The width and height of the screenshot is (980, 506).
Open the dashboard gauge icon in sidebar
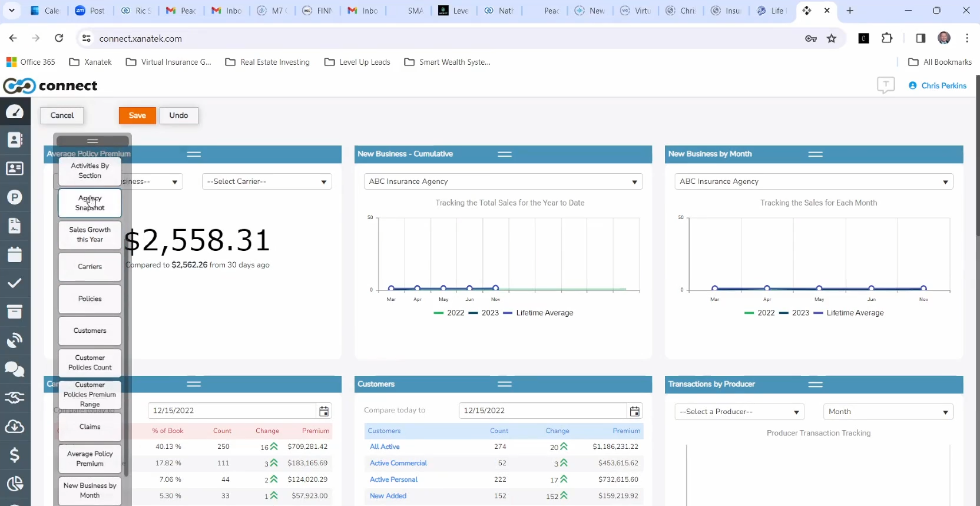15,111
